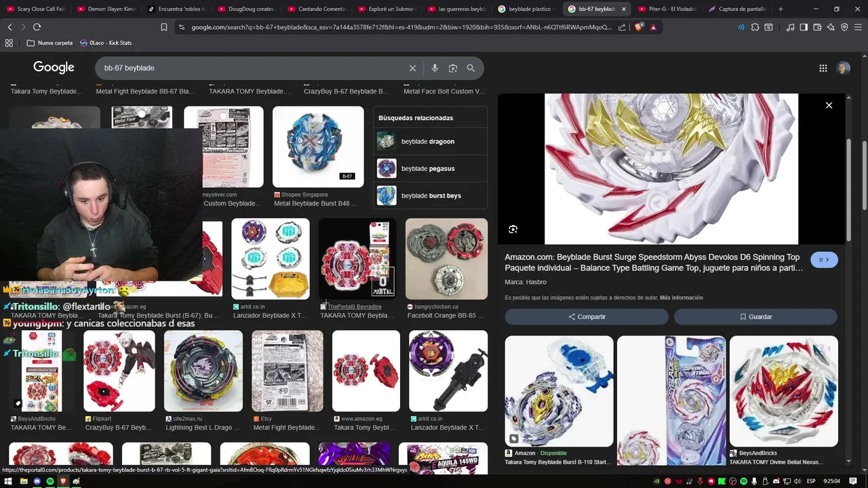Screen dimensions: 868x488
Task: Open Spotify from the taskbar
Action: (x=50, y=481)
